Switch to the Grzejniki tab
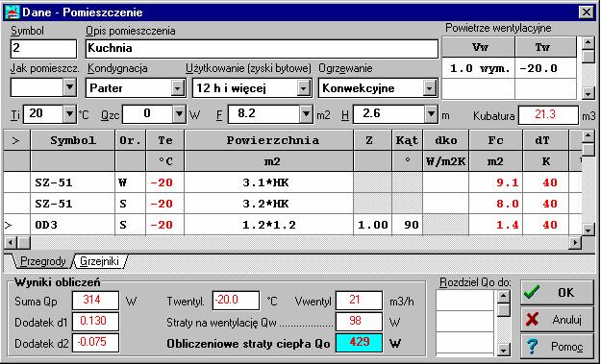 (x=99, y=261)
